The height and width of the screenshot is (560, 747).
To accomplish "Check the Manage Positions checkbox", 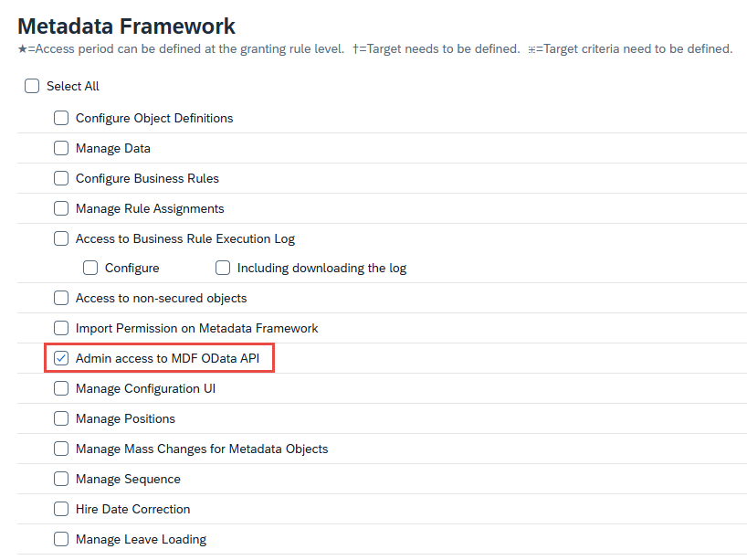I will [x=61, y=418].
